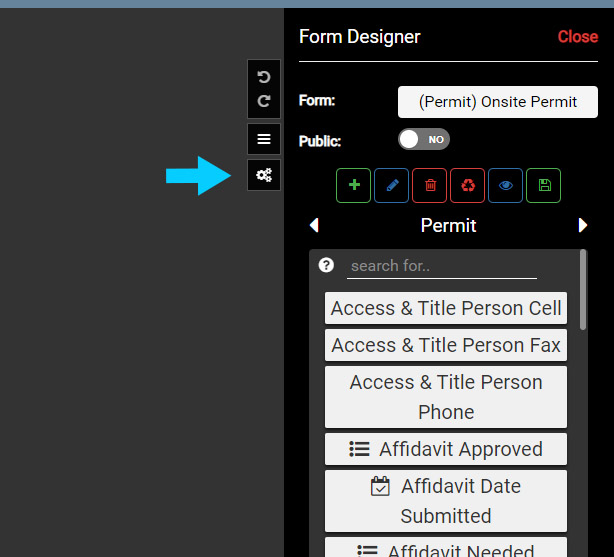Click the question mark help icon
614x557 pixels.
[x=325, y=265]
